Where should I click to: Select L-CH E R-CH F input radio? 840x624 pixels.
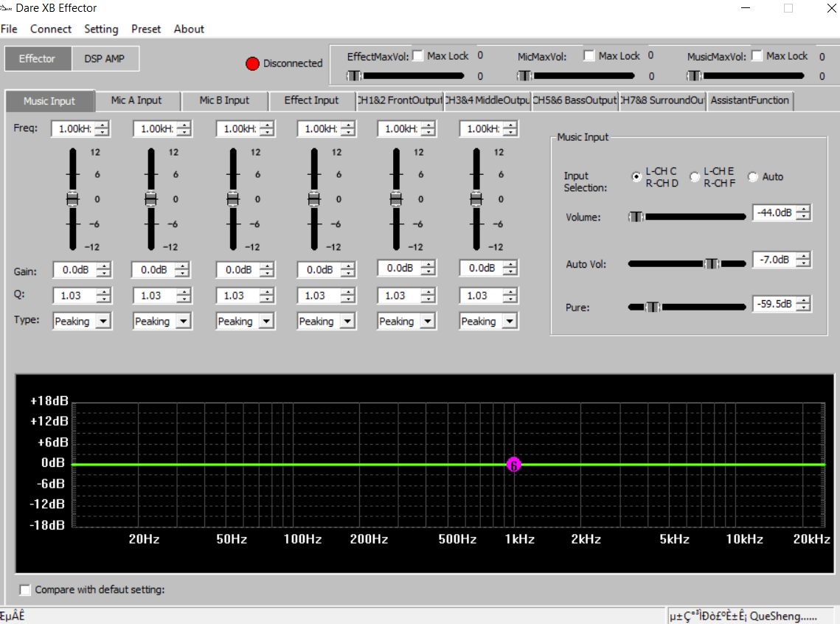click(695, 177)
